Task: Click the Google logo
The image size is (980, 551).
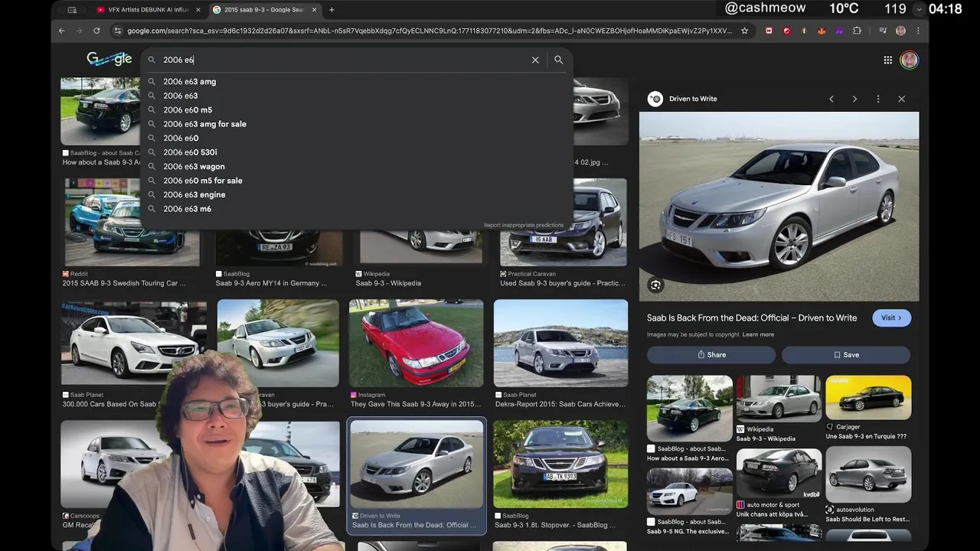Action: coord(109,59)
